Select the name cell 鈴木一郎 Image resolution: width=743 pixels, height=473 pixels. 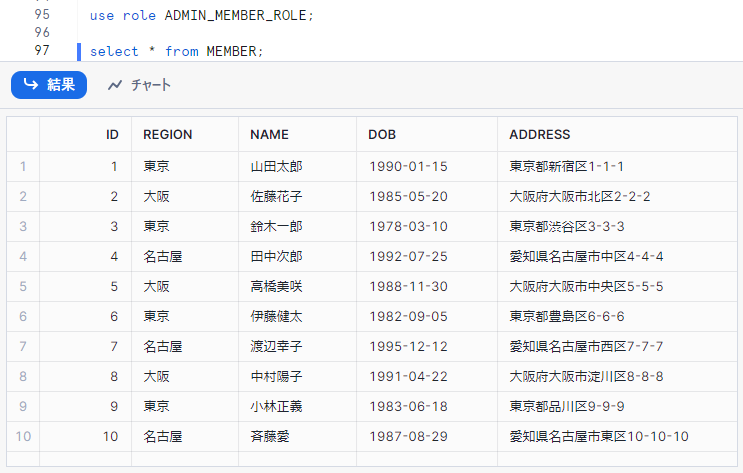point(297,227)
